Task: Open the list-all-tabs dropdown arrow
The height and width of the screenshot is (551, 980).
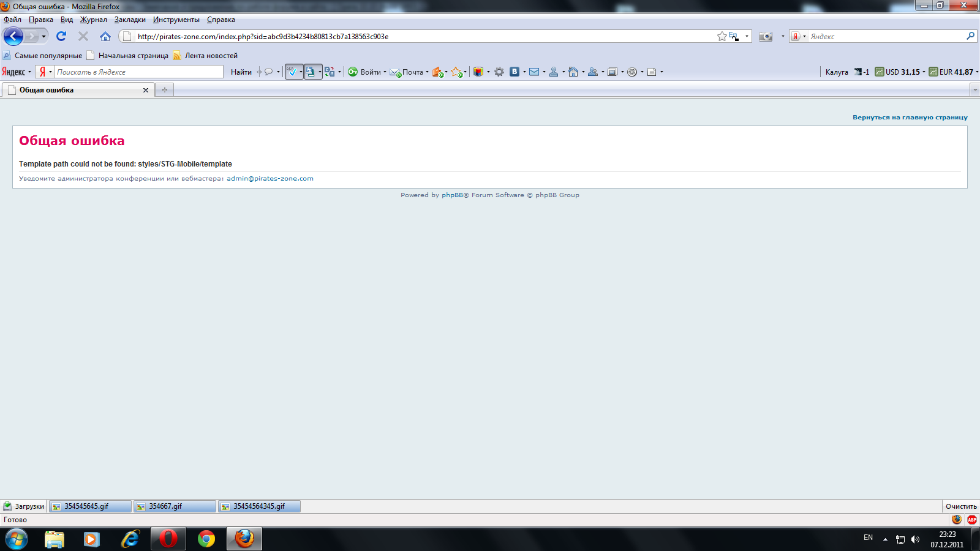Action: pos(974,90)
